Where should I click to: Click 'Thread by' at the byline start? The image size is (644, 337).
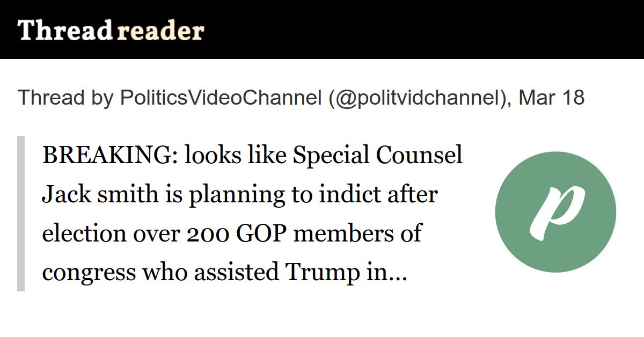(65, 98)
